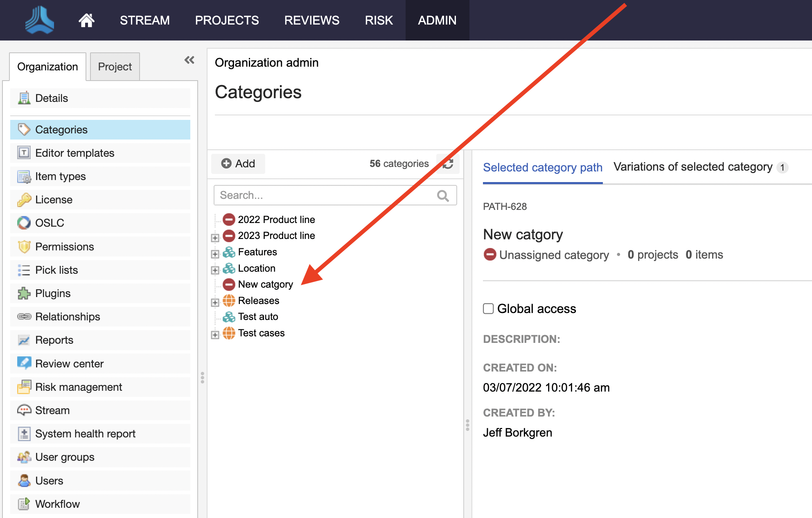Click the Categories tag icon

coord(24,130)
